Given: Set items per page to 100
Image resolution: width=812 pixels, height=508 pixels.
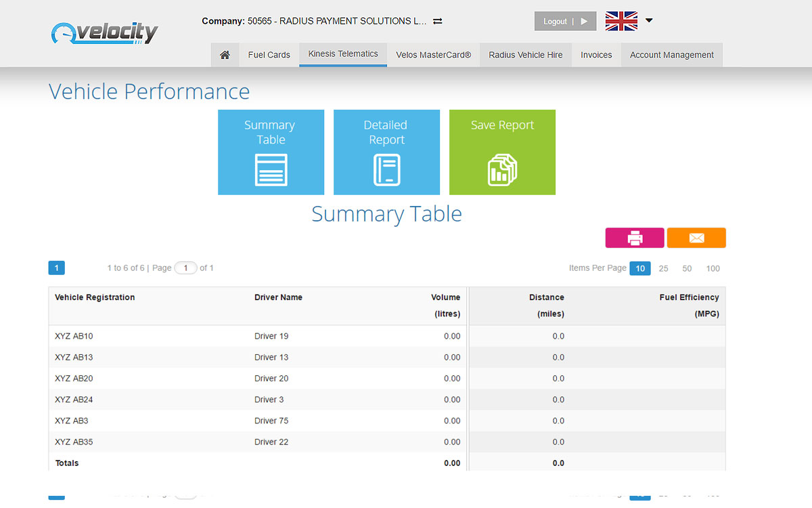Looking at the screenshot, I should [713, 269].
